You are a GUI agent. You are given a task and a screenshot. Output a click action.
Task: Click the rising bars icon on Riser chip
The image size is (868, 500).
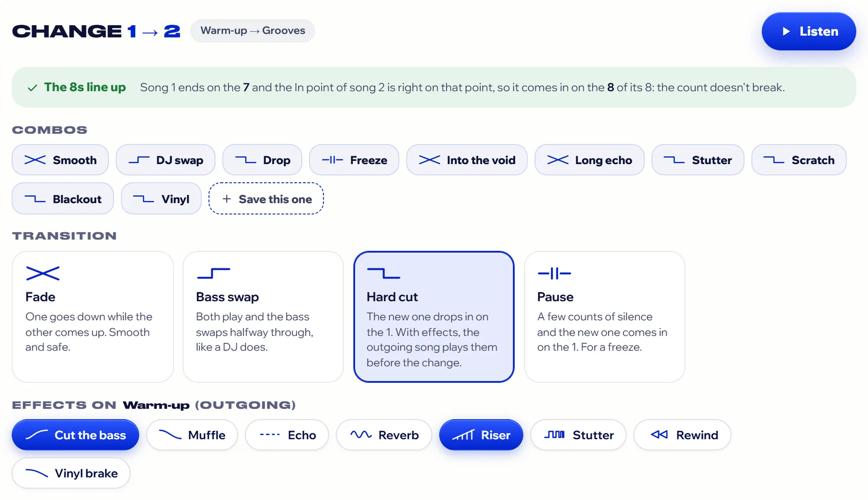[x=463, y=435]
